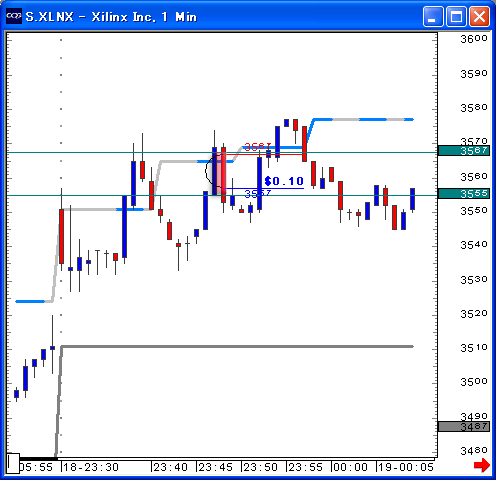Click the 18-23:30 time axis label
496x480 pixels.
(91, 467)
